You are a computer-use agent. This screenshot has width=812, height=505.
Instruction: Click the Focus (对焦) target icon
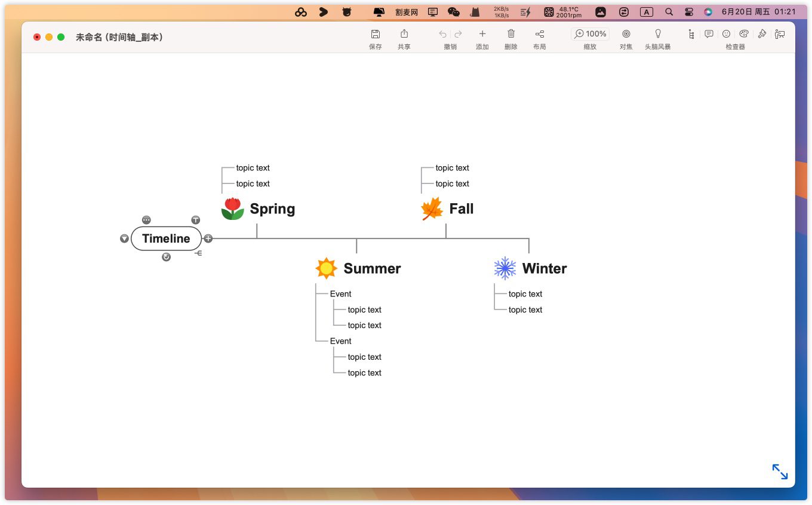point(626,34)
